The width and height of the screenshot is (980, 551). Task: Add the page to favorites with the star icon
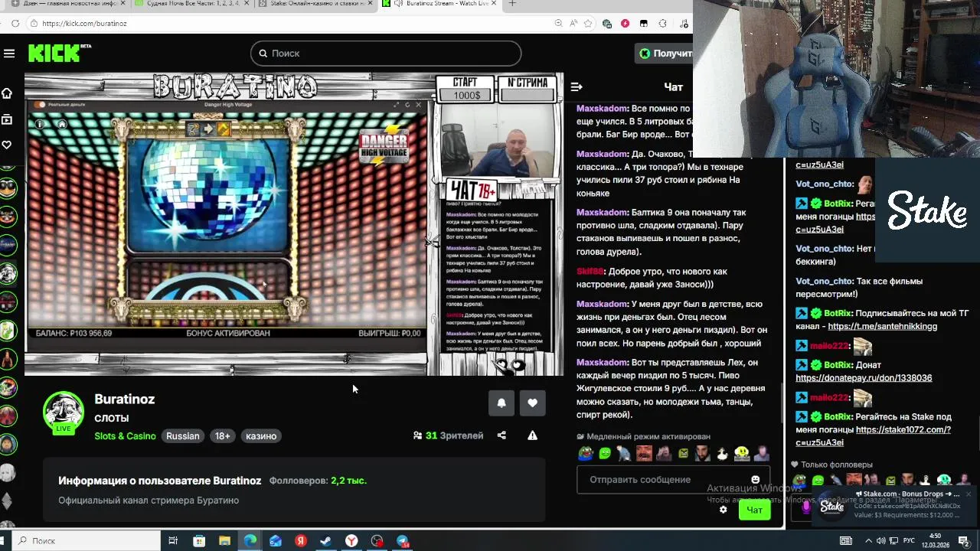tap(590, 24)
